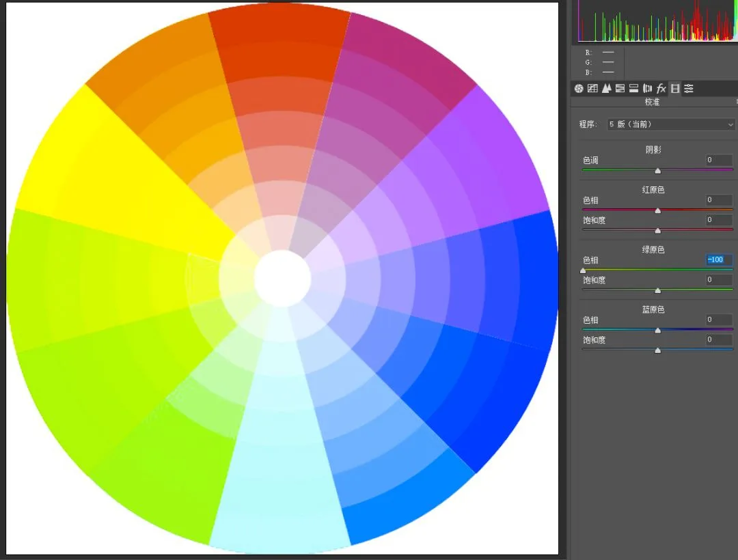Select the 绿原色 色相 value field showing -100
738x560 pixels.
point(719,260)
